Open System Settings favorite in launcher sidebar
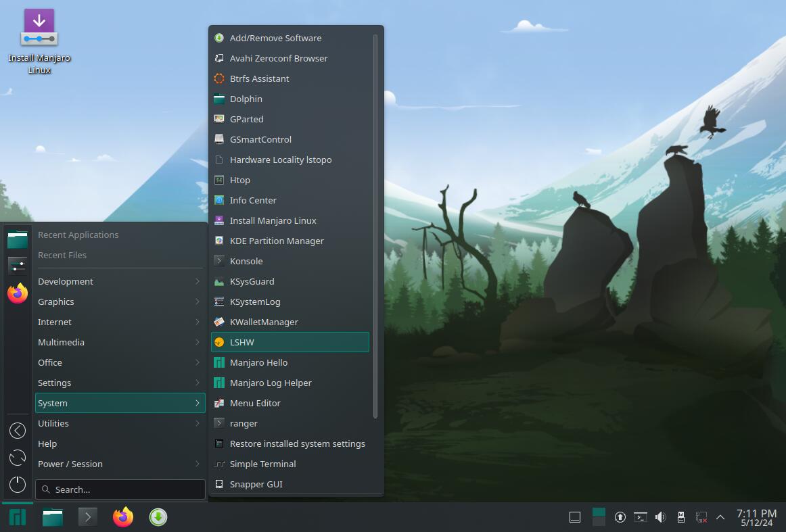Viewport: 786px width, 532px height. pos(18,266)
